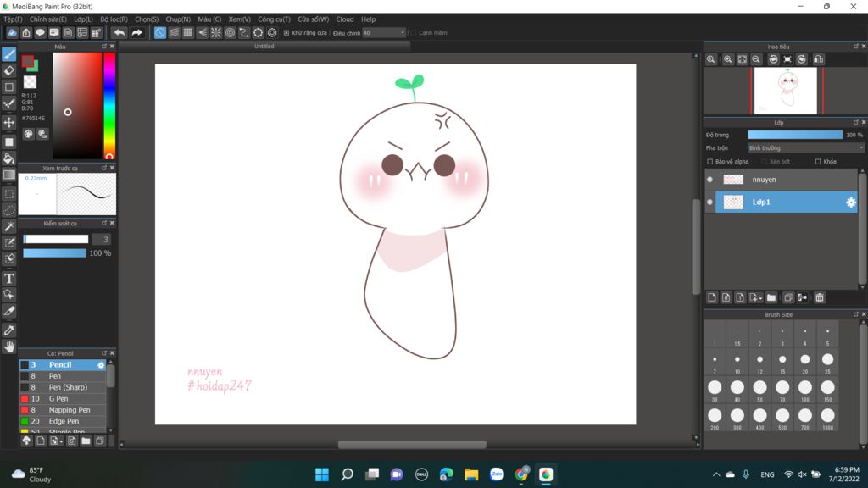Viewport: 868px width, 488px height.
Task: Open the Windows Start menu
Action: pyautogui.click(x=321, y=474)
